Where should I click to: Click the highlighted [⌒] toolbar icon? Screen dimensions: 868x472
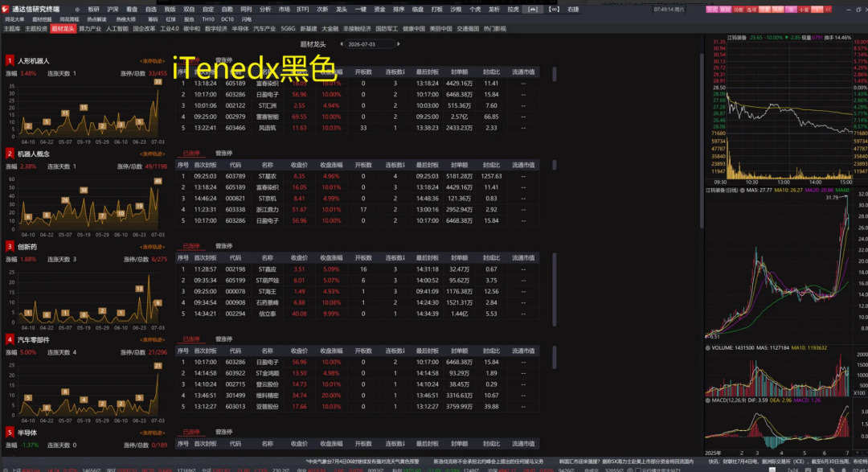pyautogui.click(x=533, y=10)
